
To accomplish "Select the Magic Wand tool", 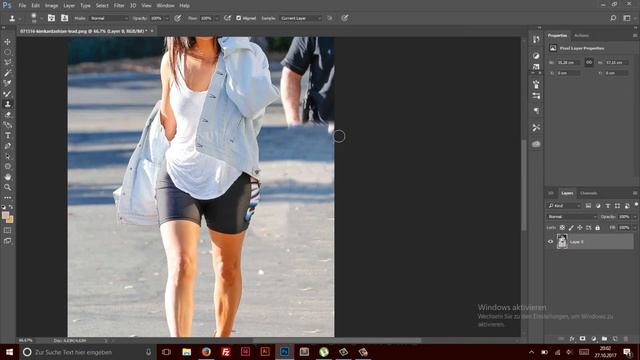I will 7,73.
